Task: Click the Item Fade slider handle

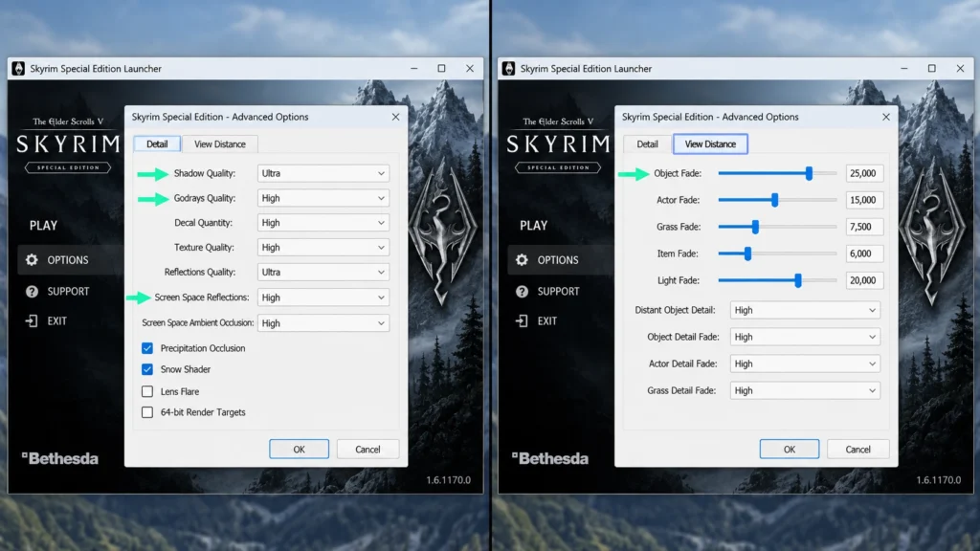Action: click(x=747, y=253)
